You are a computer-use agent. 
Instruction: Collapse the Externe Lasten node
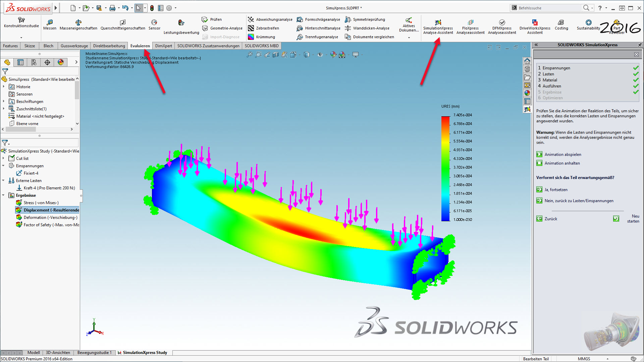3,180
